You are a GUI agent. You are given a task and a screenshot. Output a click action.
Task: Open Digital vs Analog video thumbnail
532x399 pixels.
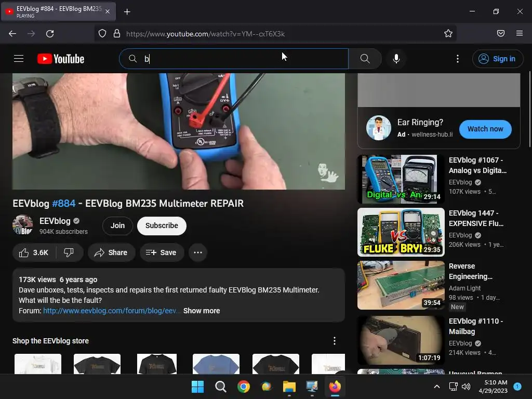coord(401,179)
